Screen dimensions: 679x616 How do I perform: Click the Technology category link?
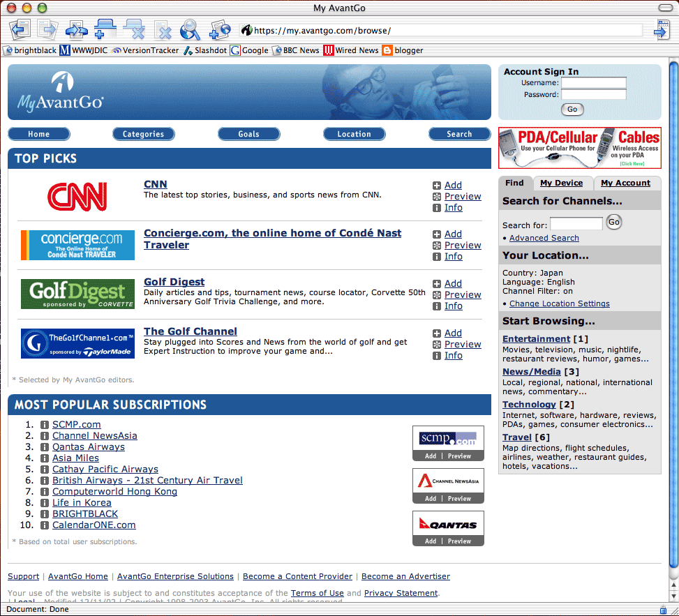(529, 405)
